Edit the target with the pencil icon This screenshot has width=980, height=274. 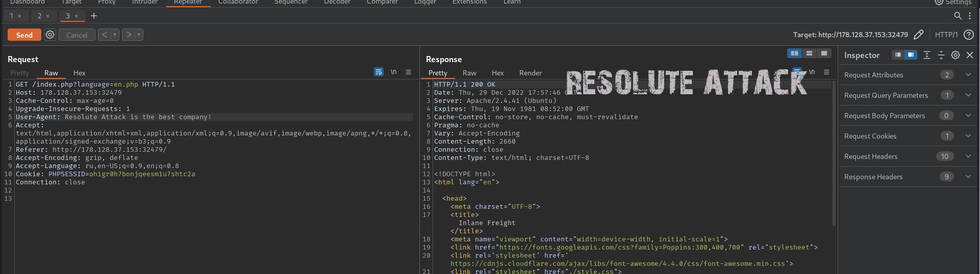tap(918, 35)
